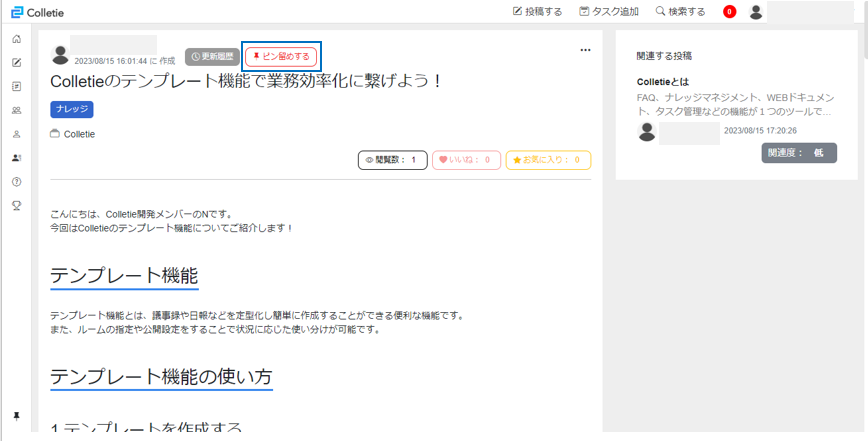Click the Colletie logo
The width and height of the screenshot is (868, 441).
pos(38,12)
